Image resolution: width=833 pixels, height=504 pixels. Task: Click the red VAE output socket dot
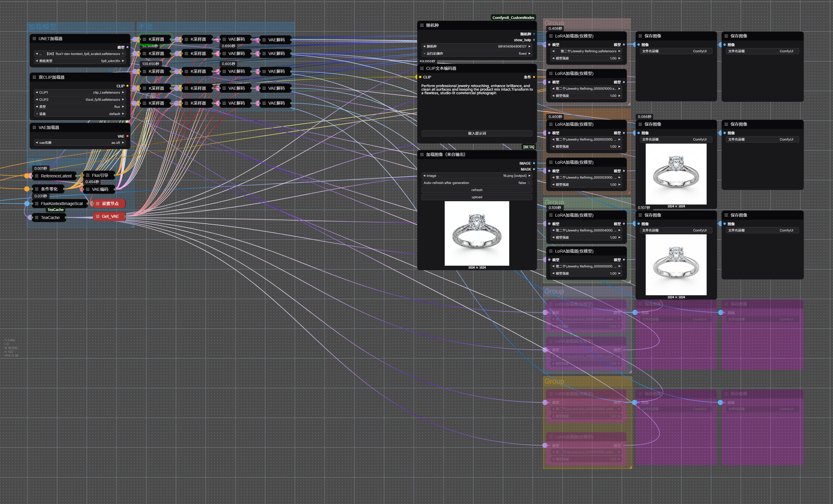pos(128,136)
